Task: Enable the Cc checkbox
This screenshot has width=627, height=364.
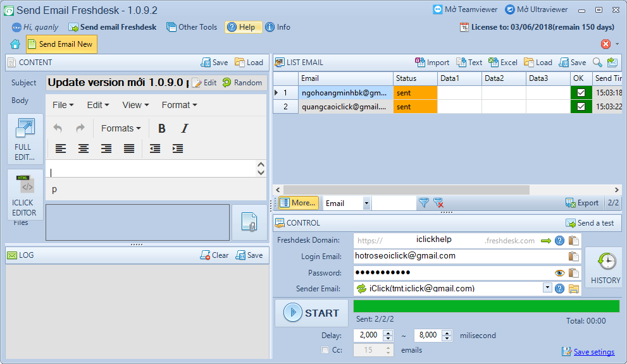Action: [325, 350]
